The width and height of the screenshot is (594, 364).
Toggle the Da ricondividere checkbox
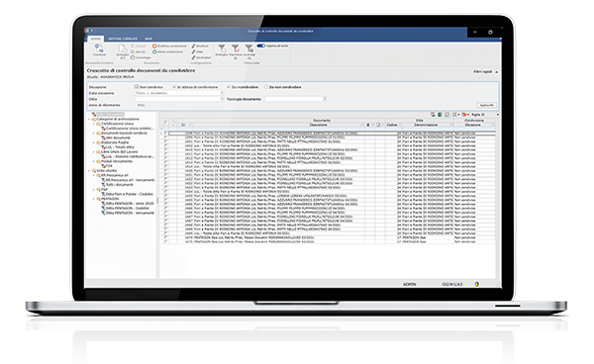[x=229, y=87]
